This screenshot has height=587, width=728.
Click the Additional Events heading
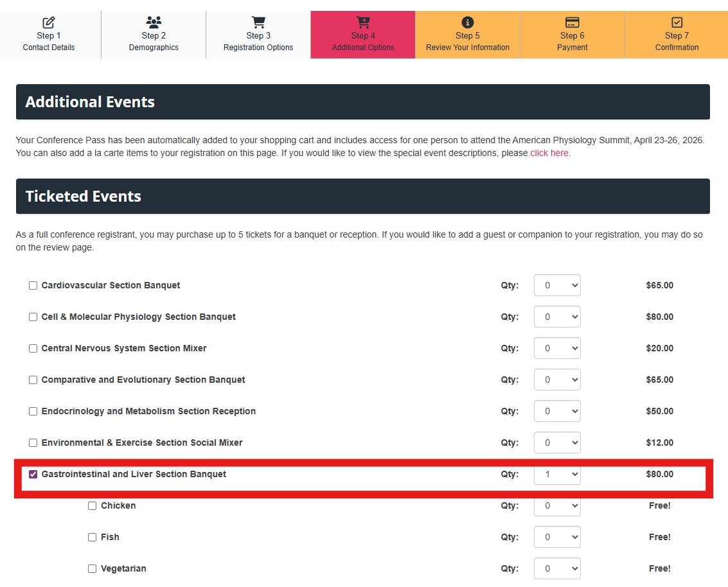[x=90, y=102]
